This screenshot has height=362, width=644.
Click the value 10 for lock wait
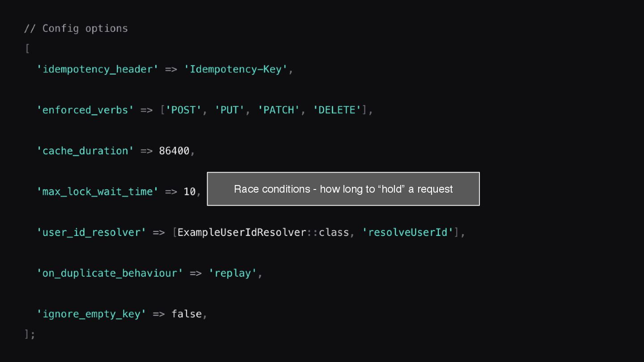click(190, 192)
